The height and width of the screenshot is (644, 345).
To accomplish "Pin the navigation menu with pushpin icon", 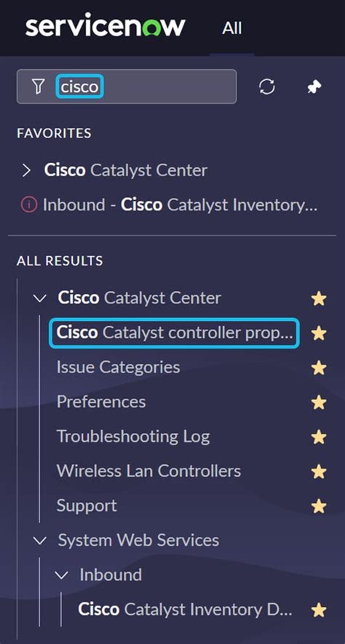I will 314,87.
